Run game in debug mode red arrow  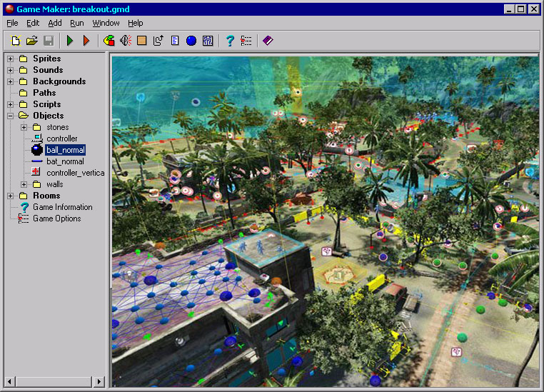[86, 41]
